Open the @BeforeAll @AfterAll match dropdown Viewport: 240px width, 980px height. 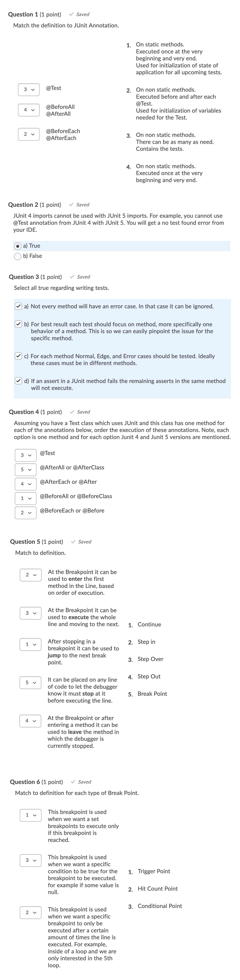pos(28,110)
